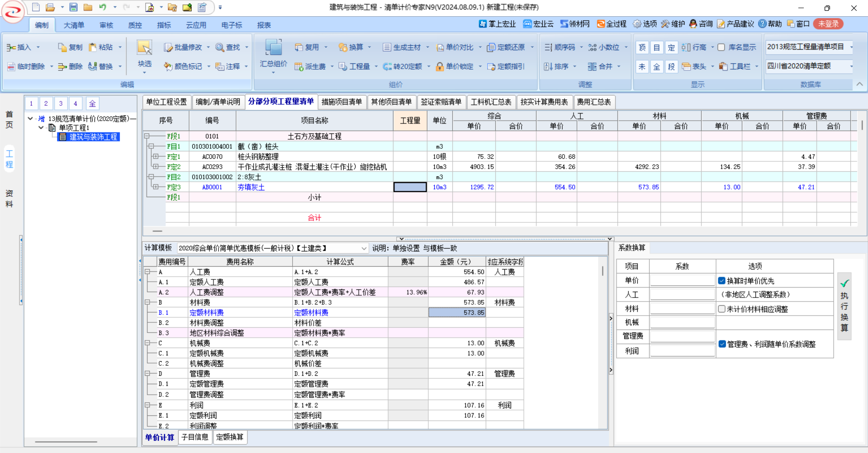Toggle the 目 display button

point(657,47)
